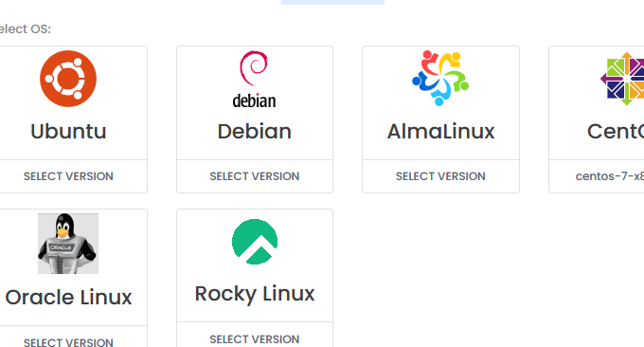Click the Rocky Linux green logo
The width and height of the screenshot is (644, 347).
[x=255, y=242]
